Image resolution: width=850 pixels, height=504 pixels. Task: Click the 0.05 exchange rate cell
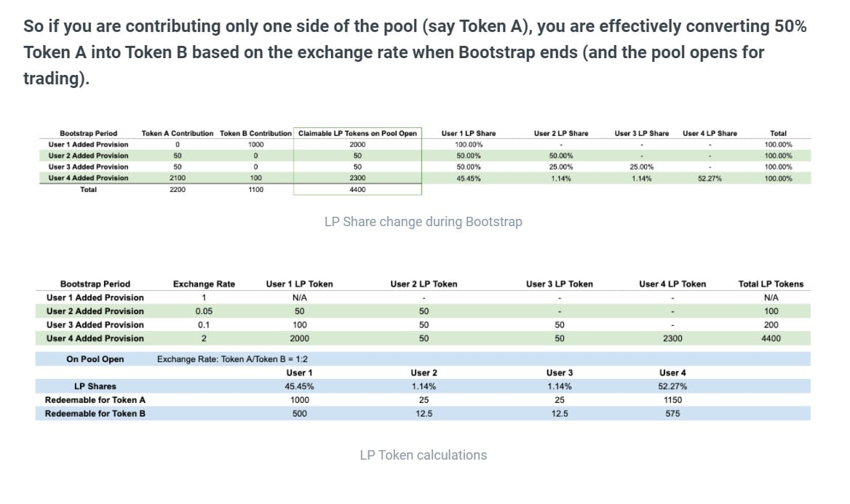coord(204,311)
